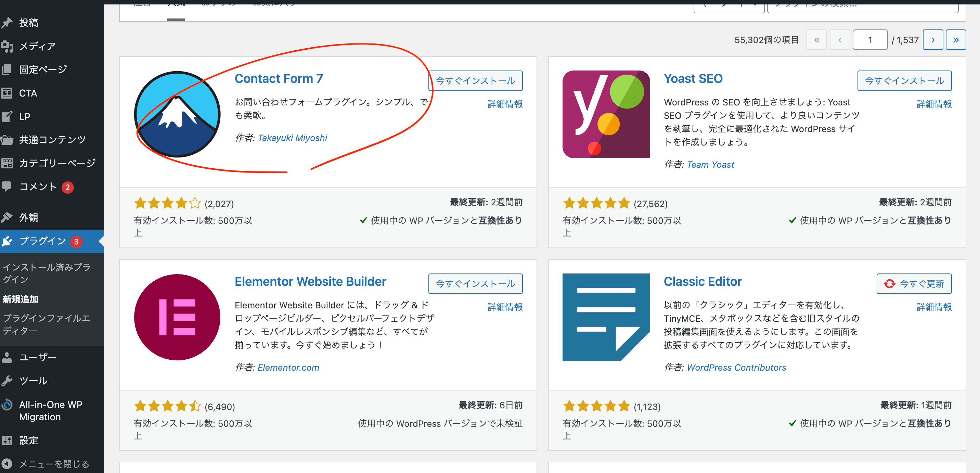Open the 外観 menu
This screenshot has height=473, width=980.
(x=52, y=217)
